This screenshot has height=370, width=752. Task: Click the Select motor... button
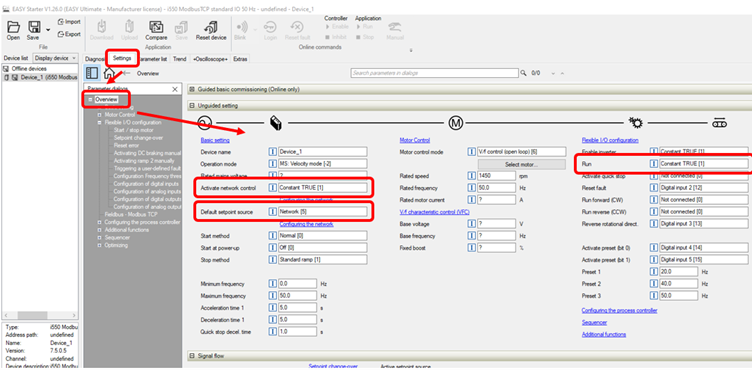(522, 164)
